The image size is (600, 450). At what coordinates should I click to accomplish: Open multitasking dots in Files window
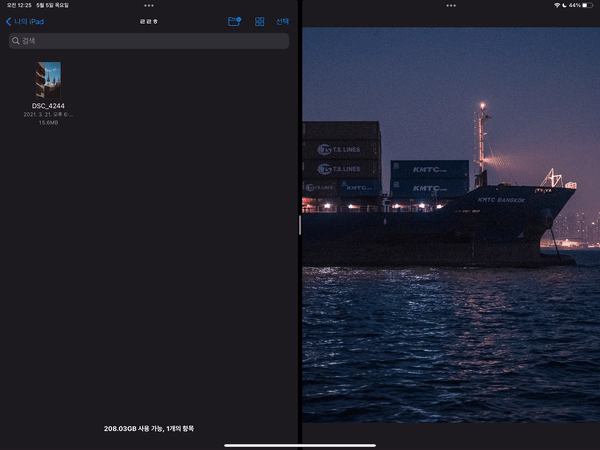[149, 5]
